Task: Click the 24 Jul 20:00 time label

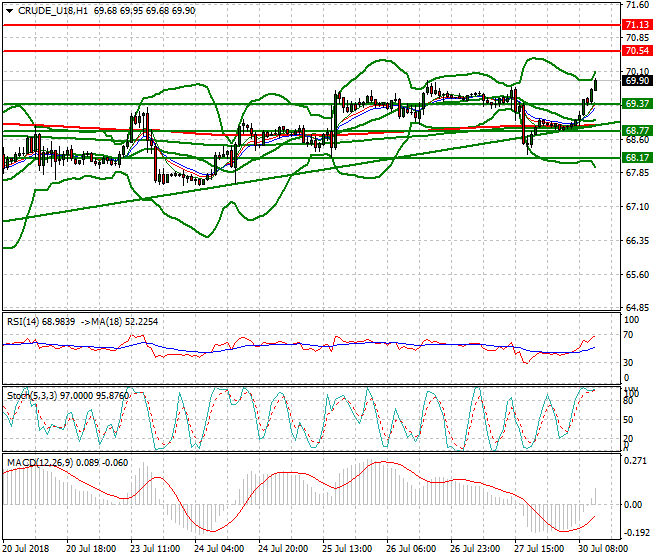Action: pos(283,549)
